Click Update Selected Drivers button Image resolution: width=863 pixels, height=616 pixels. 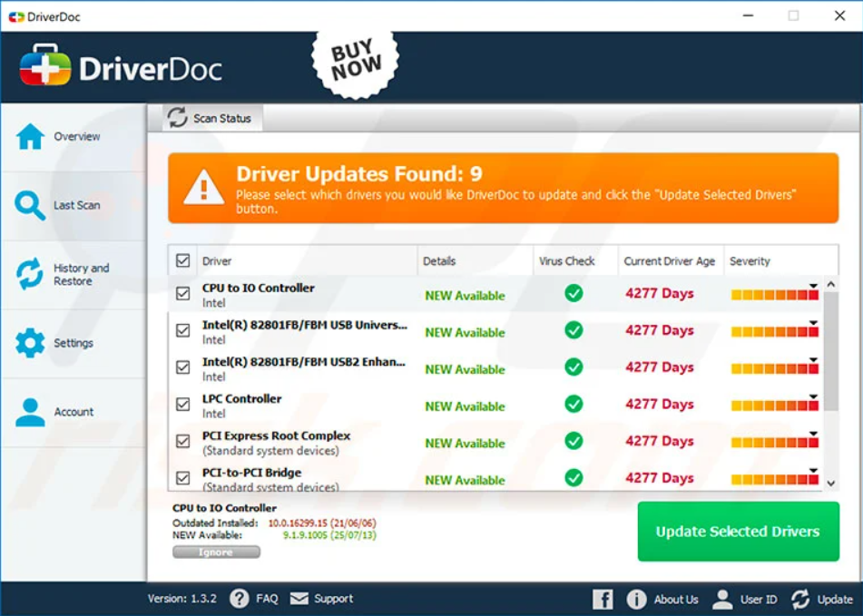[x=738, y=532]
